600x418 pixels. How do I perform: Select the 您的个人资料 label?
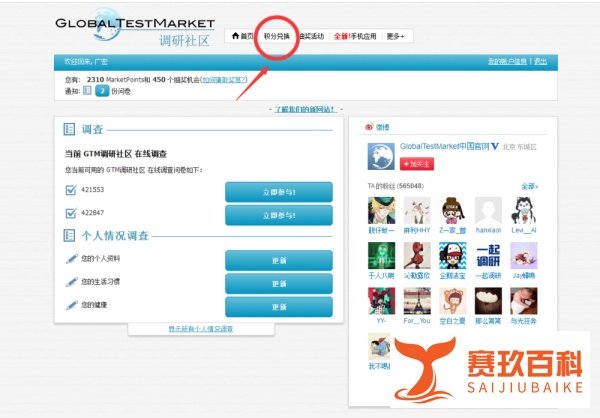pos(100,259)
